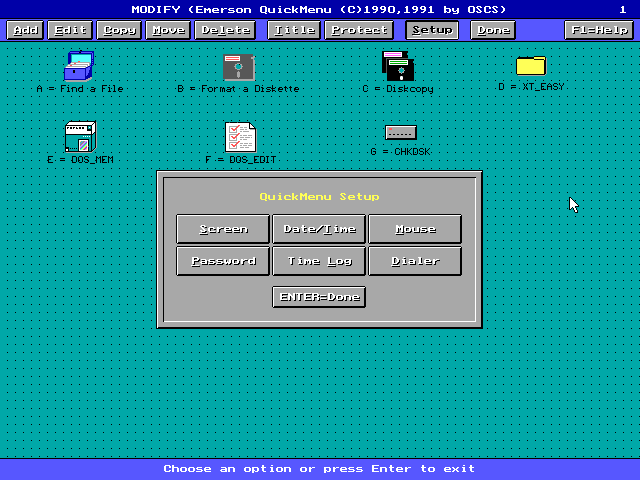This screenshot has width=640, height=480.
Task: Click the 'B = Format a Diskette' label
Action: click(238, 89)
